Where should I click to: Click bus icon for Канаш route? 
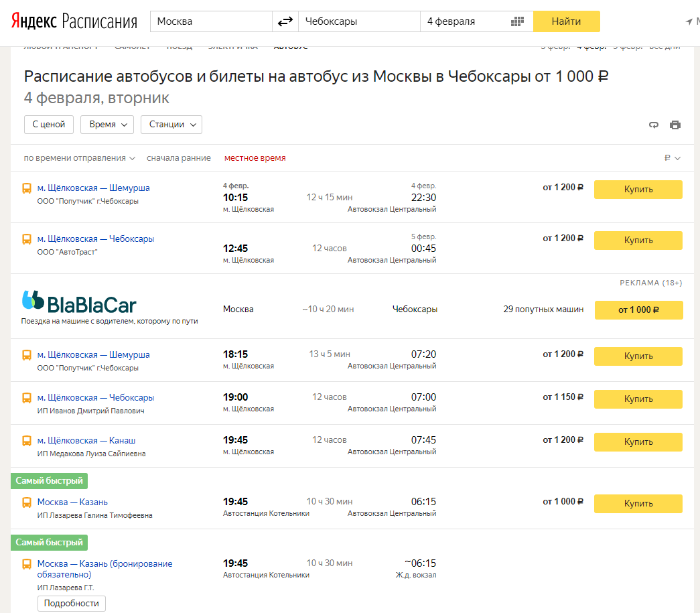pos(27,441)
